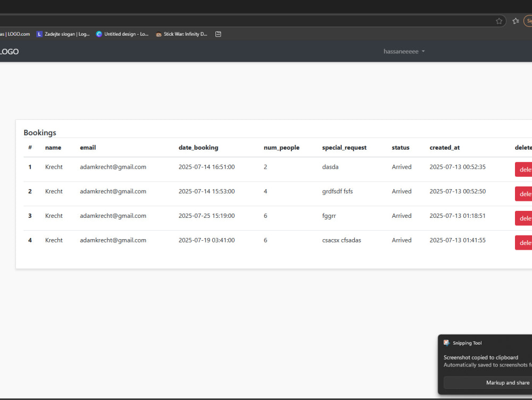532x400 pixels.
Task: Open the Untitled design bookmark
Action: coord(122,34)
